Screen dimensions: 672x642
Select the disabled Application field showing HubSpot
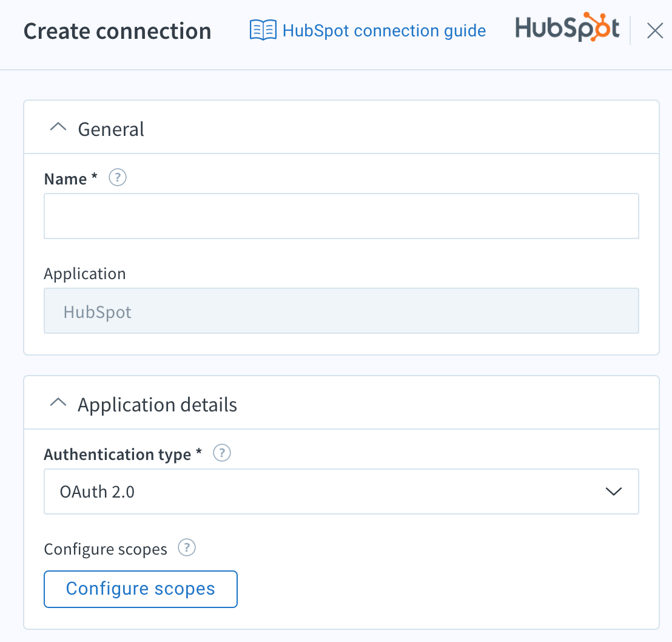(341, 311)
